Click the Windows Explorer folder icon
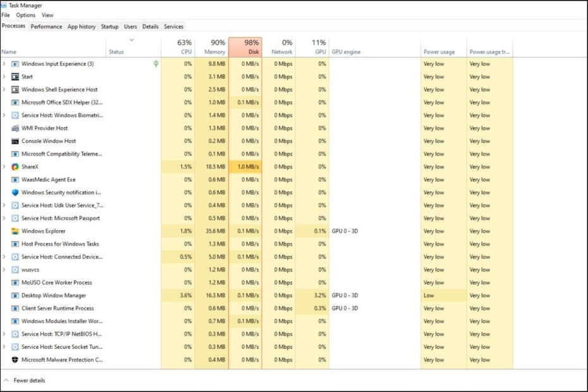 point(15,231)
